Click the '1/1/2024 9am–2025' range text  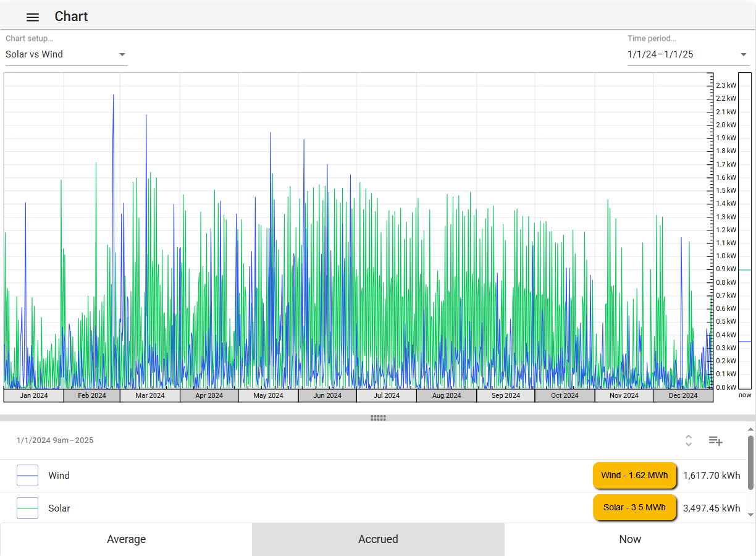pos(55,440)
